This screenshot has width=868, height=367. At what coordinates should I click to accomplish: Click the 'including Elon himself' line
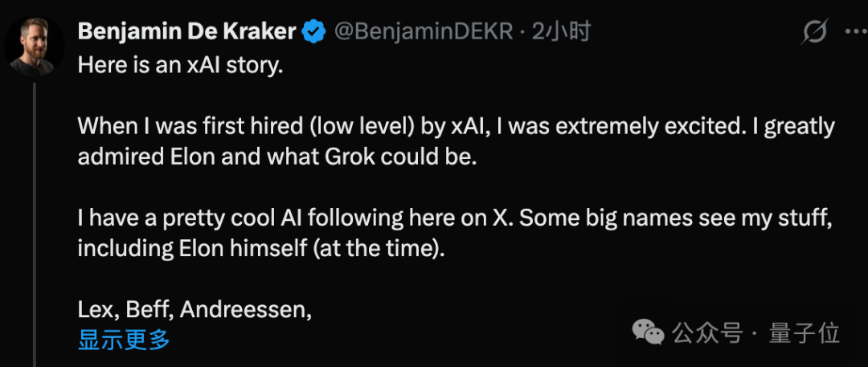click(x=261, y=248)
